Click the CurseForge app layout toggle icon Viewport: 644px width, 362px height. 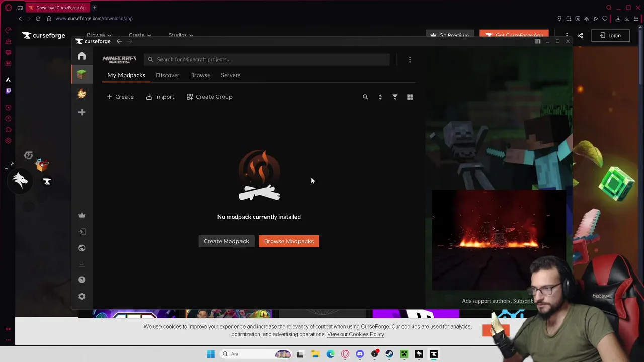click(537, 41)
